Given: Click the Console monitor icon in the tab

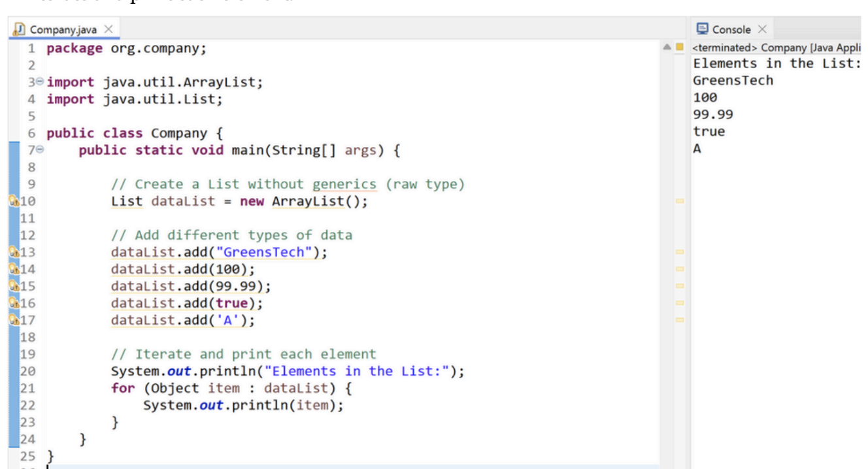Looking at the screenshot, I should click(x=702, y=29).
